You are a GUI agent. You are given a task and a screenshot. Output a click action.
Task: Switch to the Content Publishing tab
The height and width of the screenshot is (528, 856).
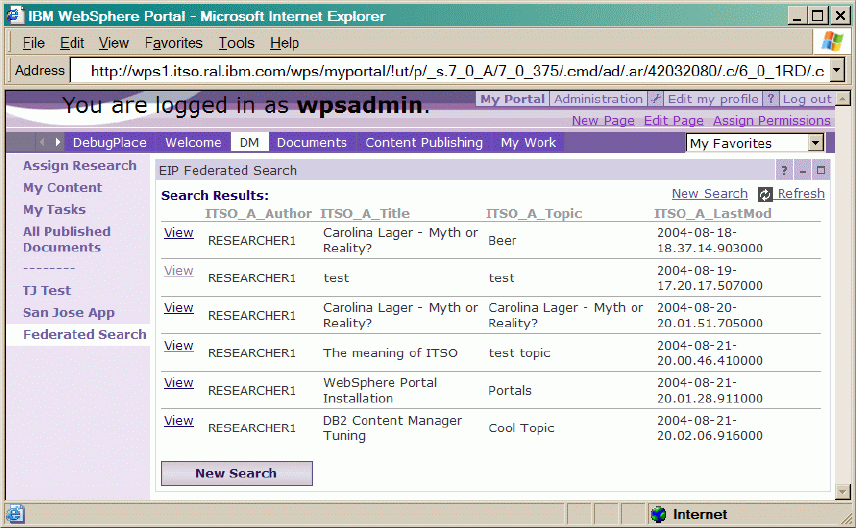[x=423, y=143]
